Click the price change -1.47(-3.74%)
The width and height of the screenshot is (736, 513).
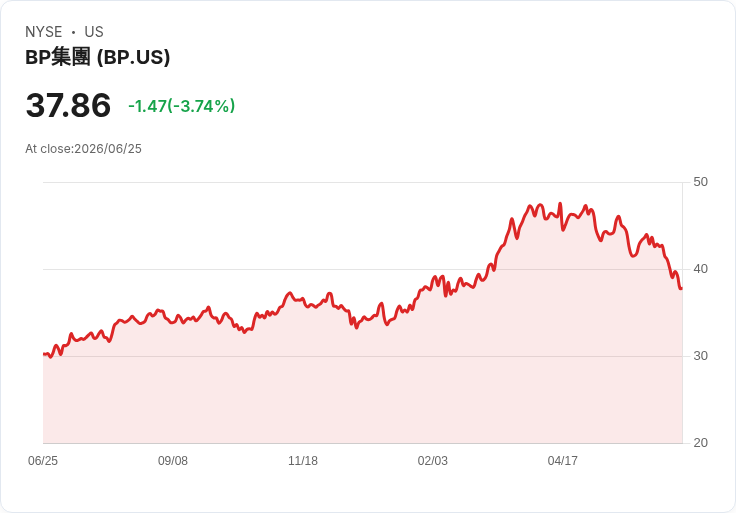(x=182, y=106)
